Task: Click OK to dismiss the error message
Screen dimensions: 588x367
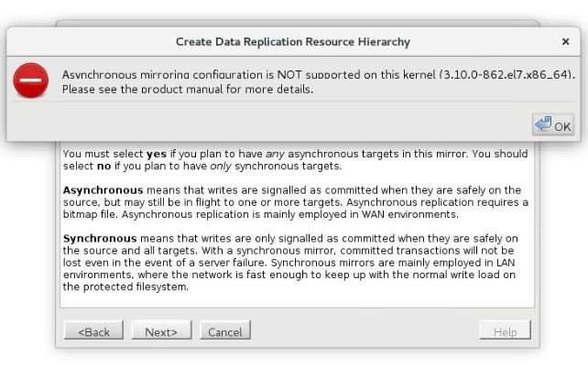Action: [552, 125]
